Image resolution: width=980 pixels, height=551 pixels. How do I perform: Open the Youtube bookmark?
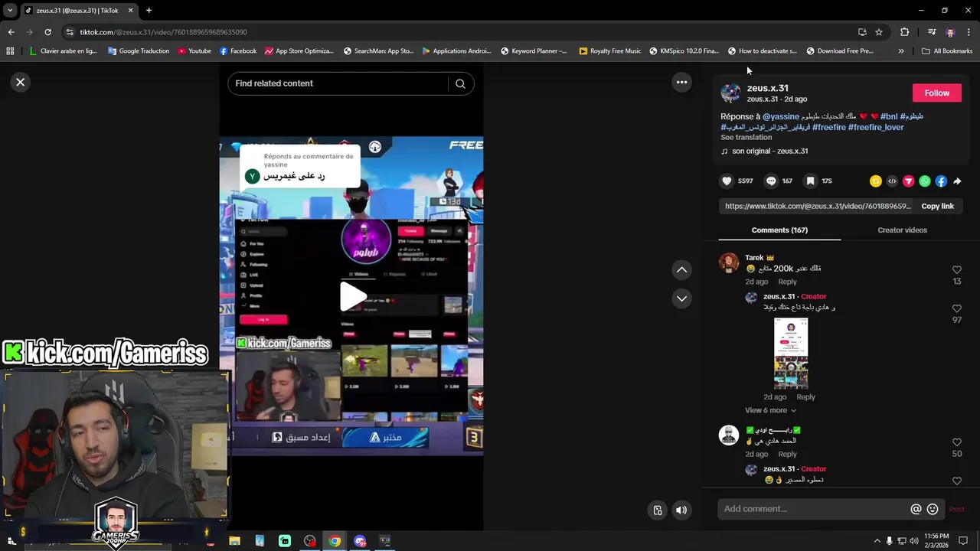click(x=194, y=51)
